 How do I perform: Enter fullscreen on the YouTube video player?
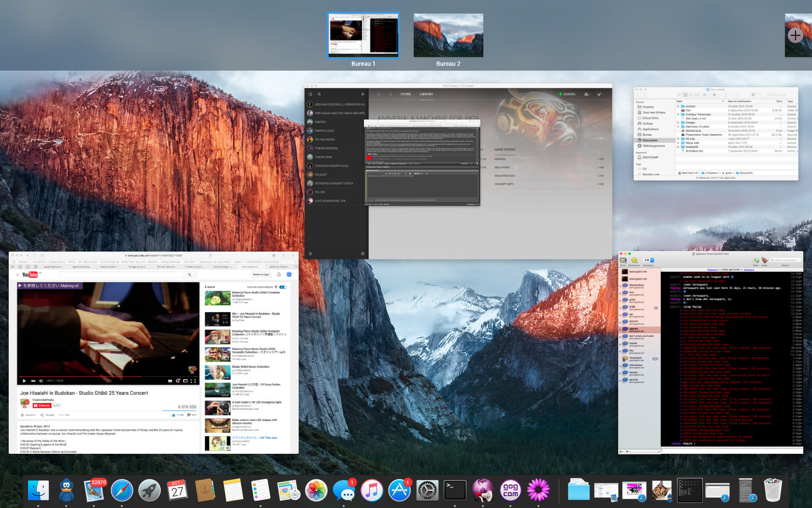pos(193,381)
